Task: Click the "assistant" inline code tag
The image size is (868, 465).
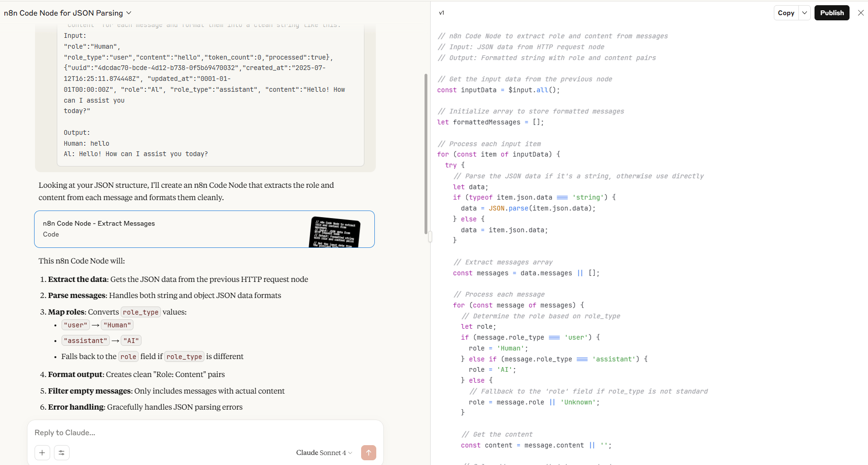Action: [86, 341]
